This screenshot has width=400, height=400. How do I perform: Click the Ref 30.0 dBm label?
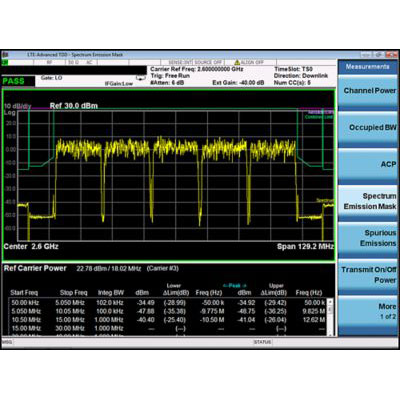(74, 106)
